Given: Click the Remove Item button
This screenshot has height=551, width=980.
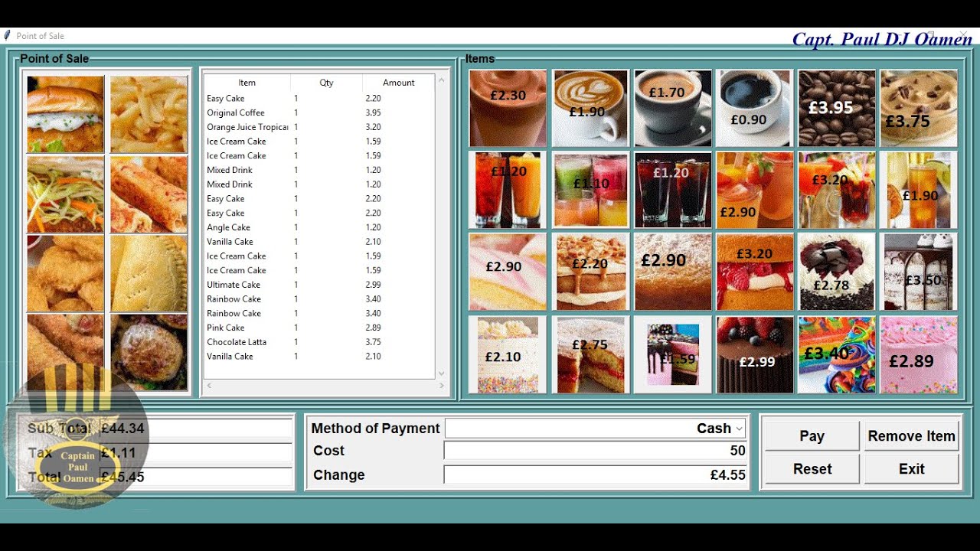Looking at the screenshot, I should click(911, 435).
